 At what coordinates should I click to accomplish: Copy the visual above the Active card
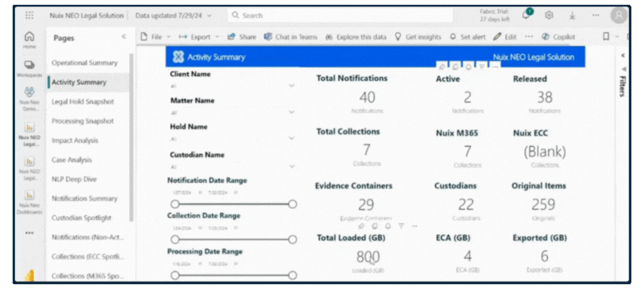(x=455, y=67)
